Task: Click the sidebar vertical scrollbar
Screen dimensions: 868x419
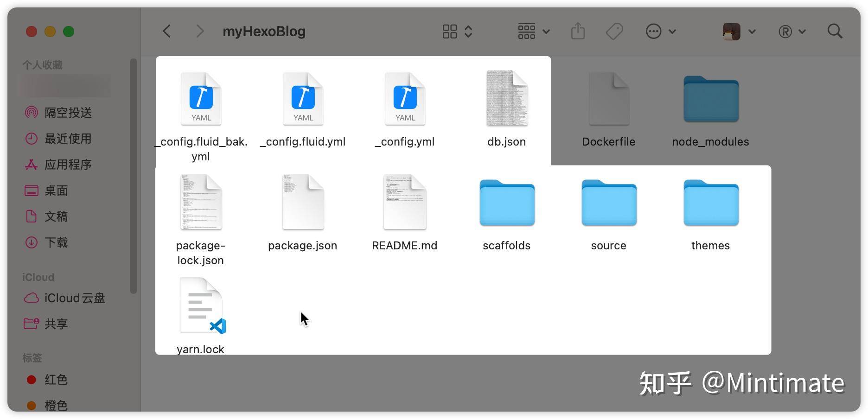Action: click(134, 176)
